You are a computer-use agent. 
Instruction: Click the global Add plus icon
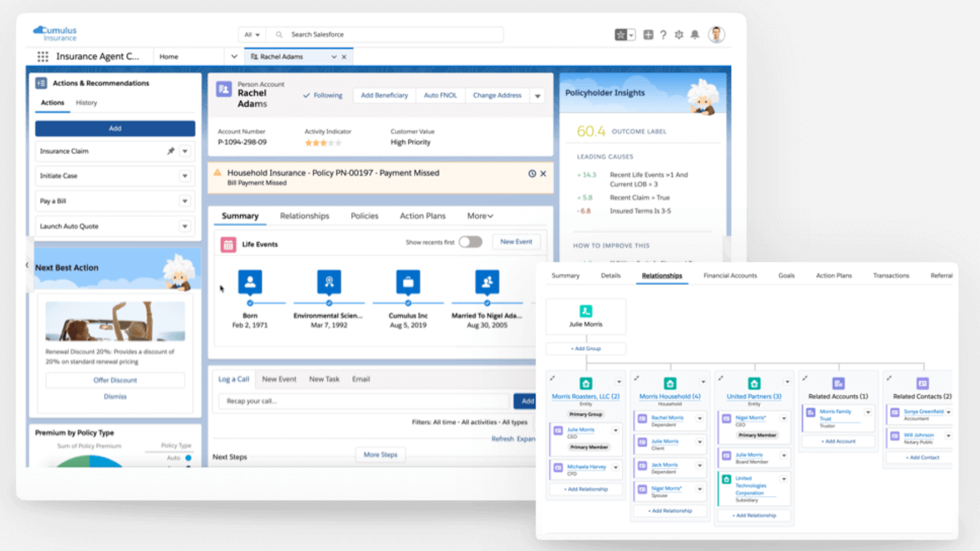(x=648, y=35)
